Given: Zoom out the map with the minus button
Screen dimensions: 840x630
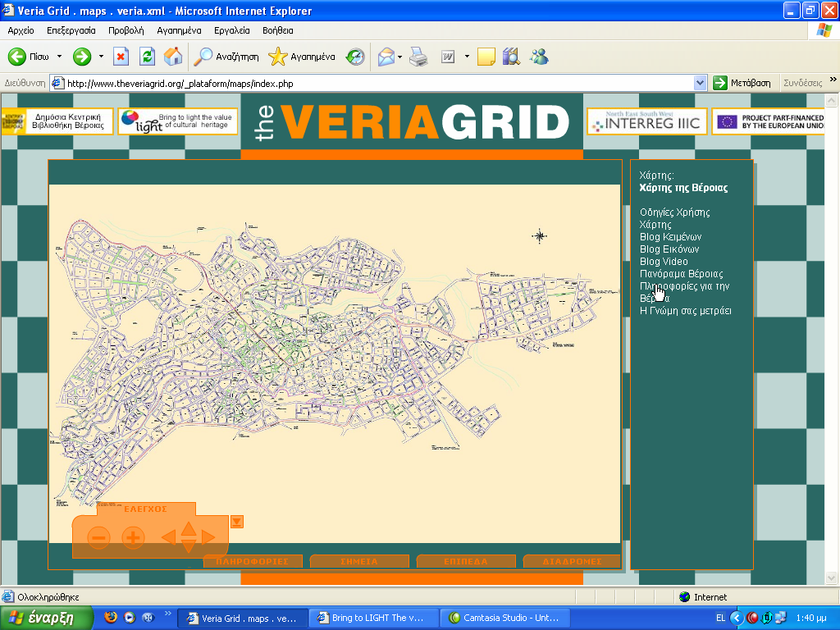Looking at the screenshot, I should (x=98, y=537).
